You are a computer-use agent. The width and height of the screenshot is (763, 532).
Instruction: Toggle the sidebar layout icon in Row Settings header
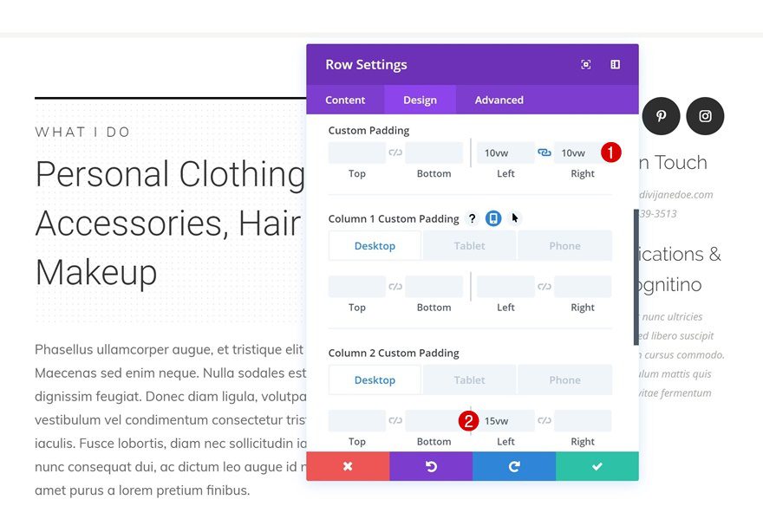(616, 64)
